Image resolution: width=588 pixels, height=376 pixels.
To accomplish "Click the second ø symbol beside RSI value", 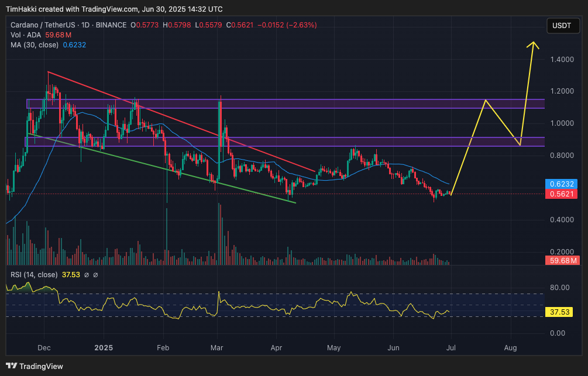I will [x=95, y=275].
